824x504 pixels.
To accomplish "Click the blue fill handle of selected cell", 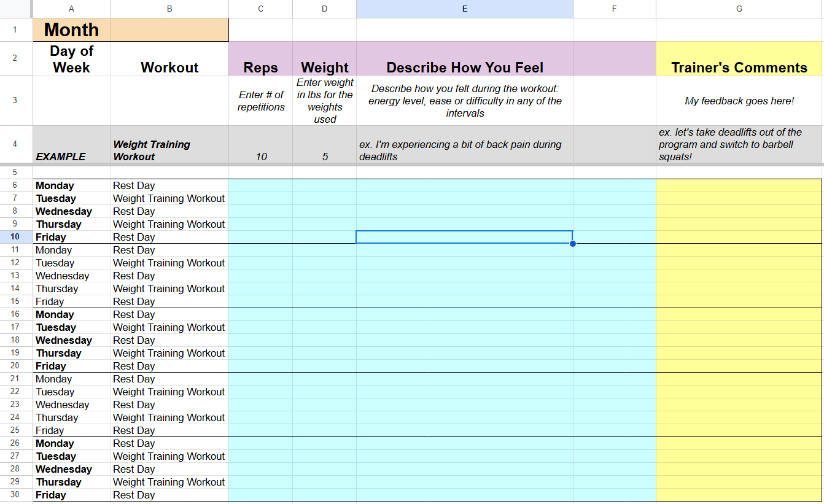I will (x=573, y=244).
